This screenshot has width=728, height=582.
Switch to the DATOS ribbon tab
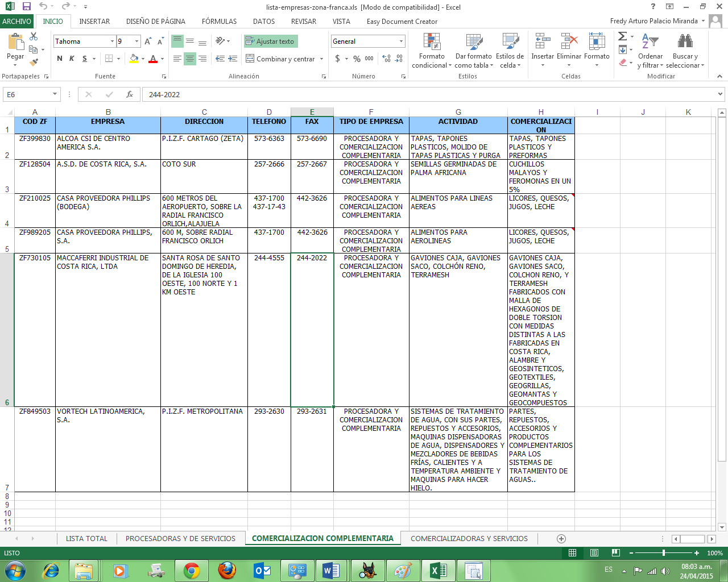coord(264,21)
